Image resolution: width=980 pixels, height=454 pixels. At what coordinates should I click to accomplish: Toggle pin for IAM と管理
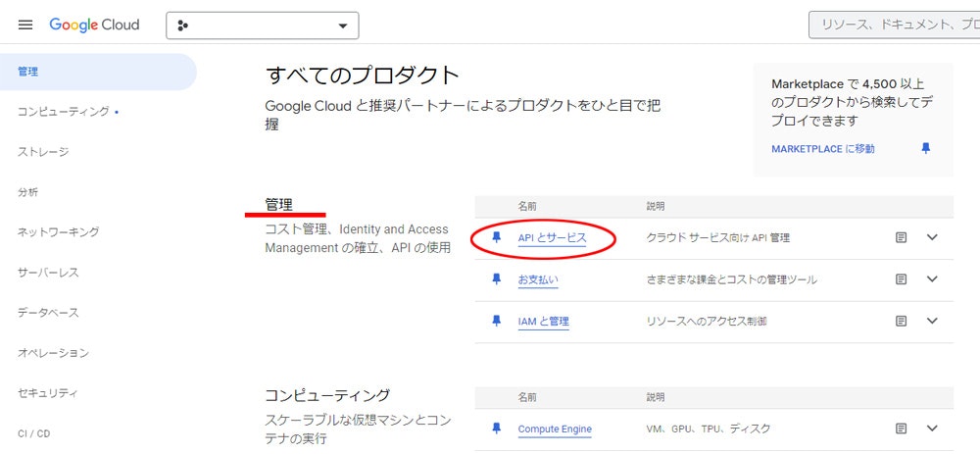[x=497, y=321]
